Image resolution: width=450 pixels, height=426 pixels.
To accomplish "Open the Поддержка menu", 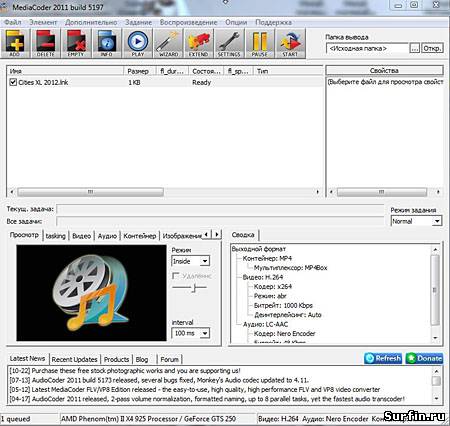I will click(273, 22).
